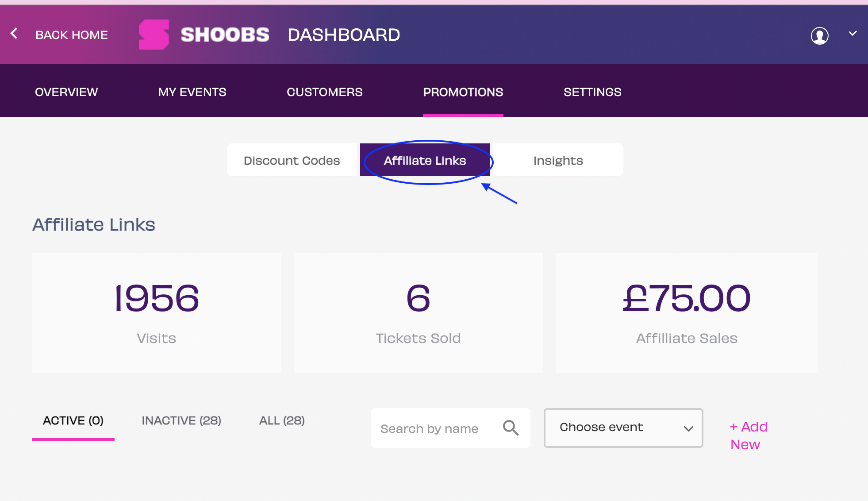The height and width of the screenshot is (501, 868).
Task: Open the Settings tab
Action: [592, 92]
